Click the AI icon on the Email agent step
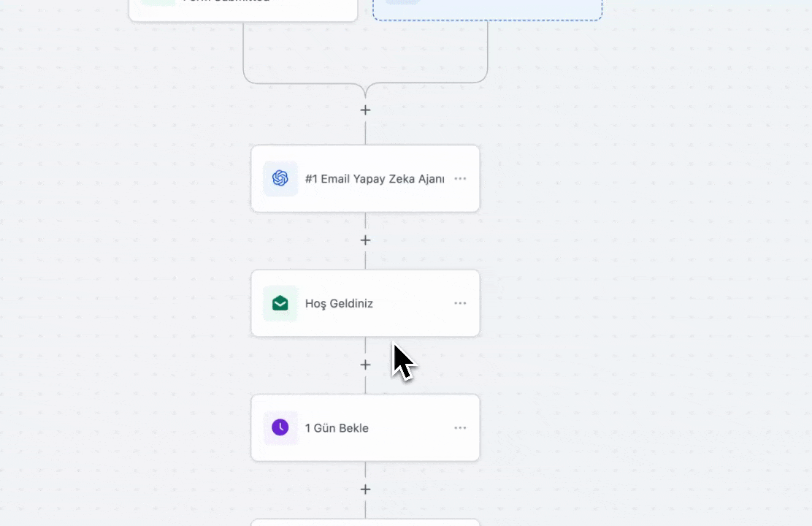The width and height of the screenshot is (812, 526). [280, 178]
